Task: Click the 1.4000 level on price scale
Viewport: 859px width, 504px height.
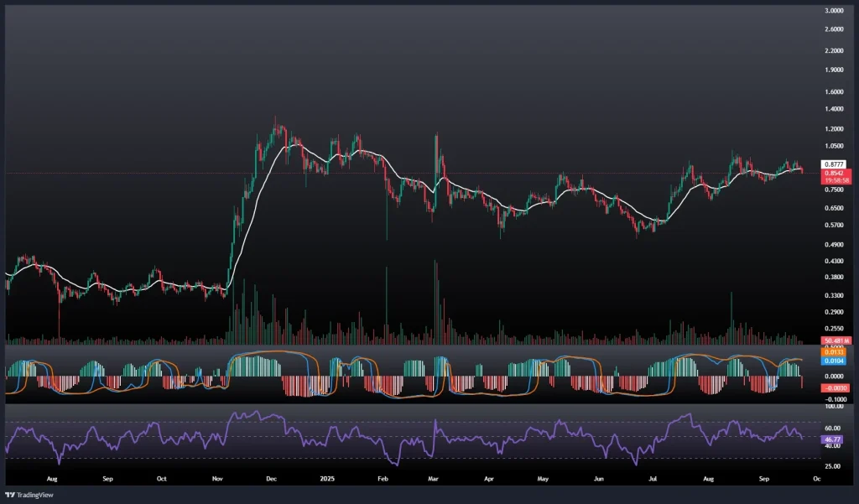Action: click(836, 110)
